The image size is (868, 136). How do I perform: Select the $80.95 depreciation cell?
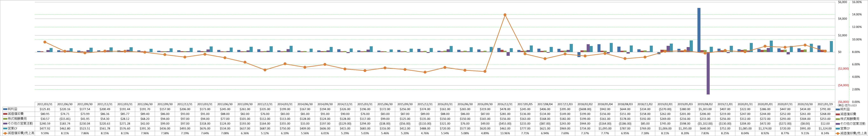click(x=45, y=114)
